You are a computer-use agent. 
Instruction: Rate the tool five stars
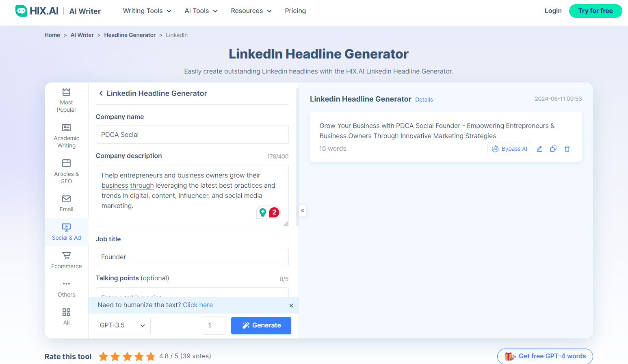pos(150,356)
